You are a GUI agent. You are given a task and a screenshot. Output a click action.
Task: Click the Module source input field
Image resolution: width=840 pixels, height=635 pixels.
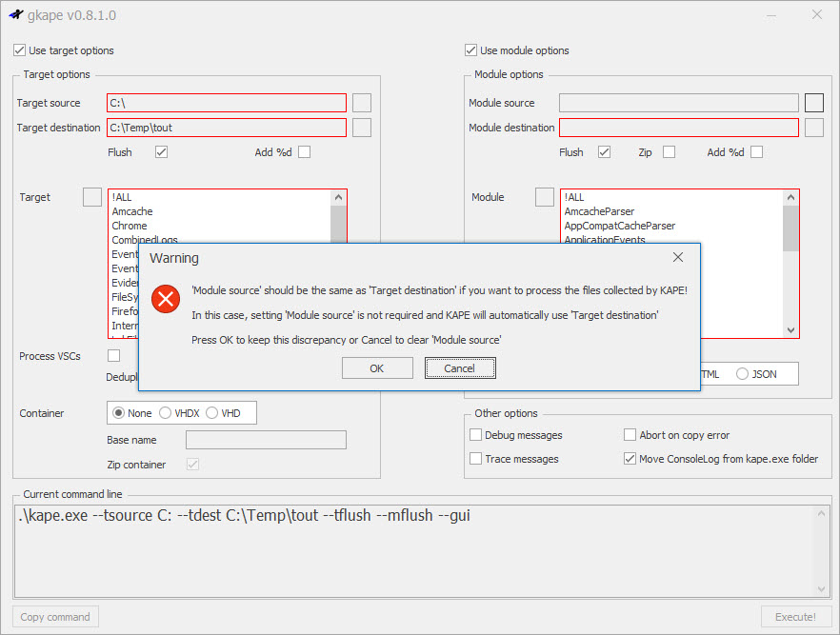pos(679,103)
